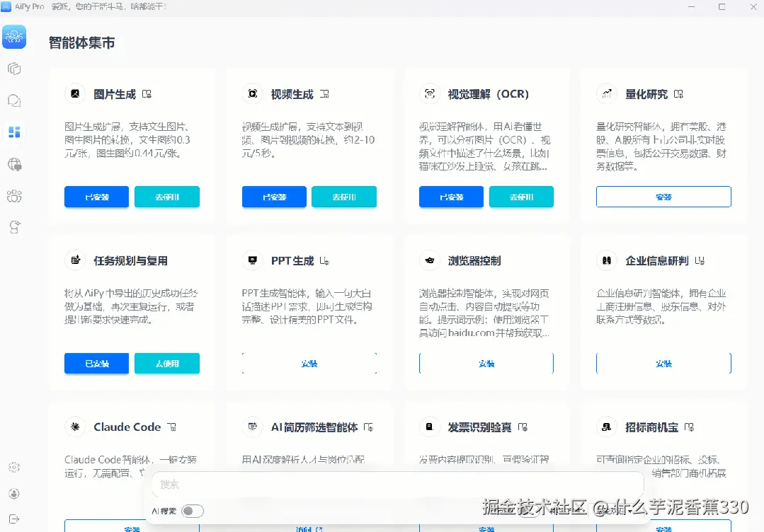764x532 pixels.
Task: Open external link icon next to PPT生成
Action: [325, 260]
